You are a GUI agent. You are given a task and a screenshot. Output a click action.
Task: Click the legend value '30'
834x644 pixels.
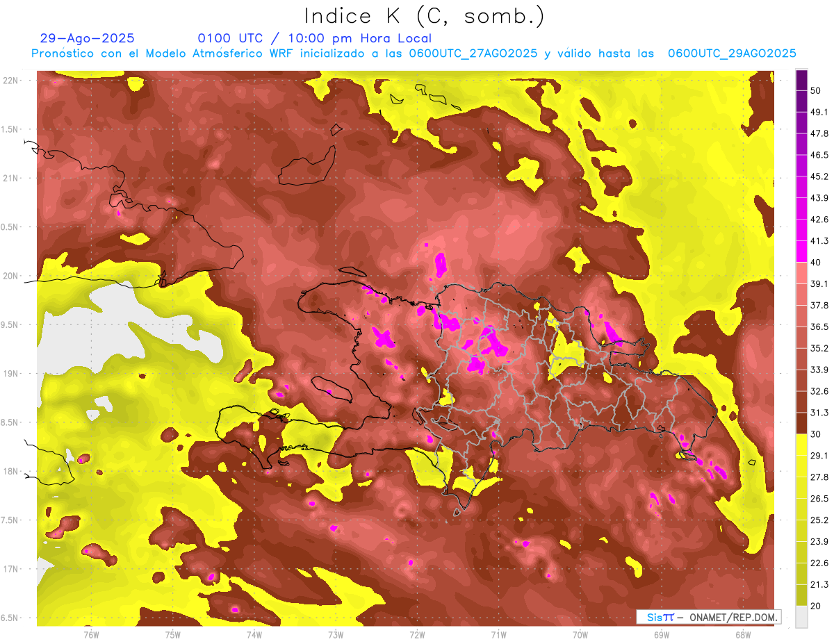coord(816,434)
